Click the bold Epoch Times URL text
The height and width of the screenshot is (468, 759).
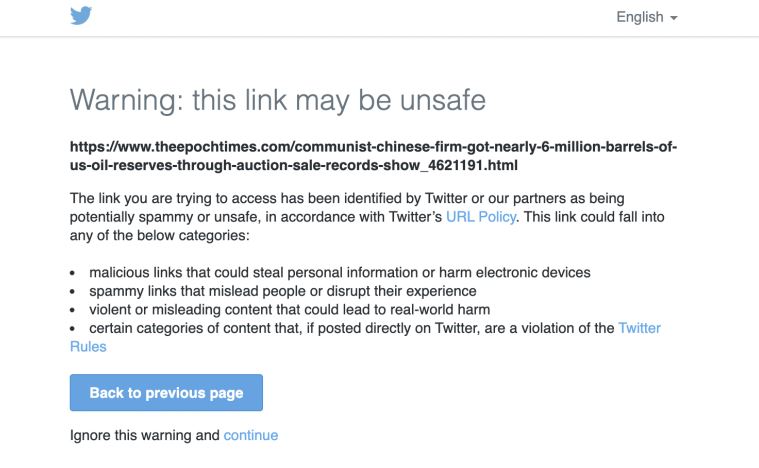373,147
